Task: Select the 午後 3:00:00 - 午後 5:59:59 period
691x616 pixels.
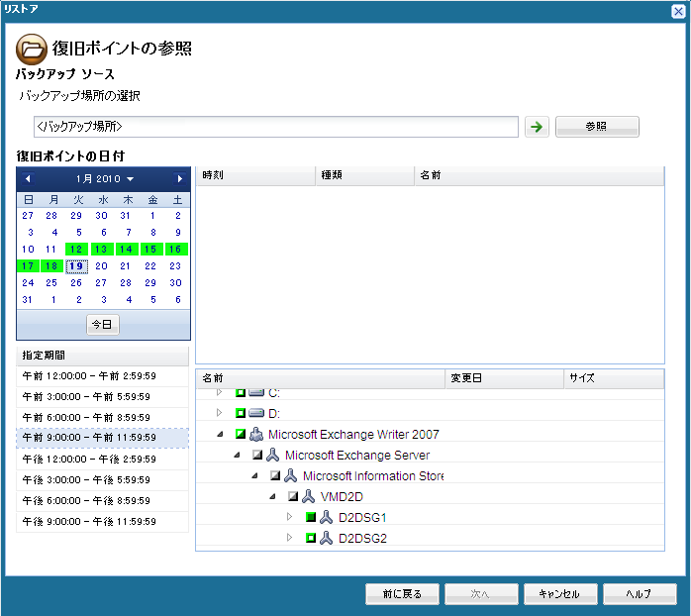Action: [102, 479]
